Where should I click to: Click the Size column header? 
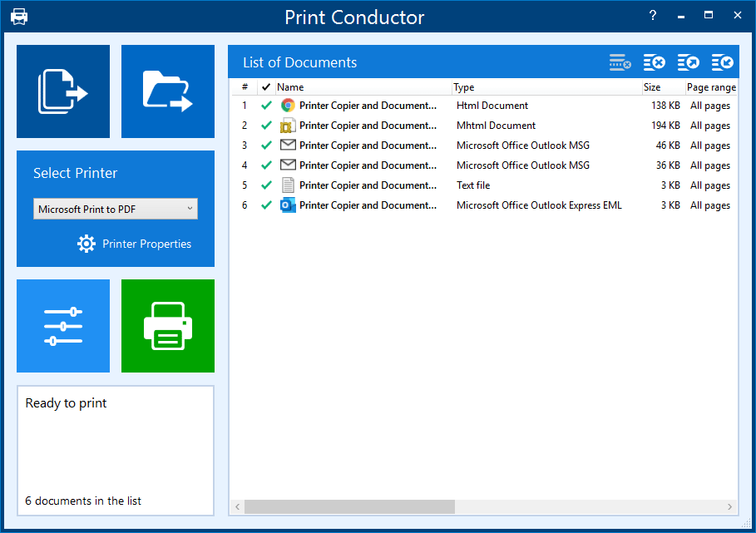[661, 87]
